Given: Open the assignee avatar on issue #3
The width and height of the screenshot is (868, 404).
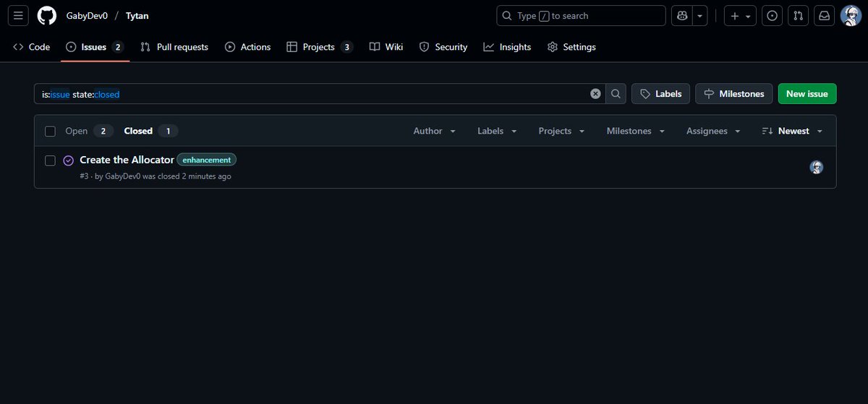Looking at the screenshot, I should [817, 168].
